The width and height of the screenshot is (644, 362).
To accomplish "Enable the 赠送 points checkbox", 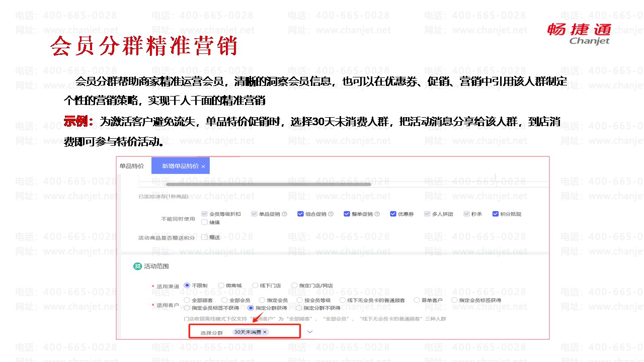I will tap(204, 237).
